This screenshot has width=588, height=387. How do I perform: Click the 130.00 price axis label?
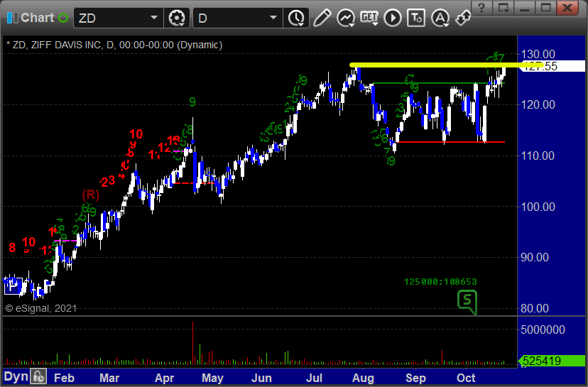[x=538, y=55]
